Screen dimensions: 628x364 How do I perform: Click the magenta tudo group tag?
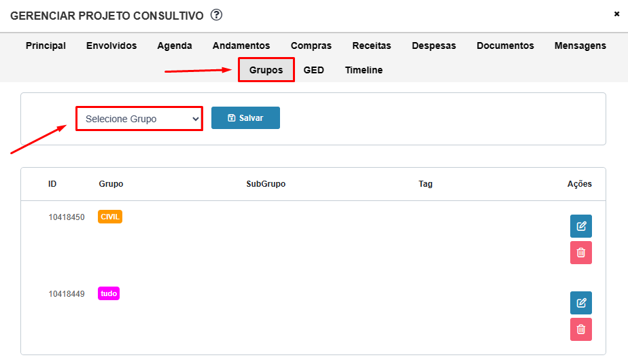(109, 293)
